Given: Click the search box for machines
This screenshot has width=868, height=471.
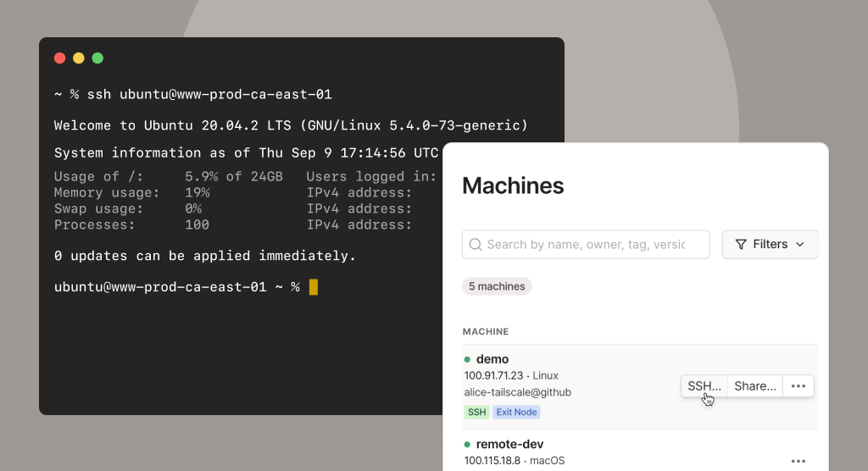Looking at the screenshot, I should coord(586,244).
